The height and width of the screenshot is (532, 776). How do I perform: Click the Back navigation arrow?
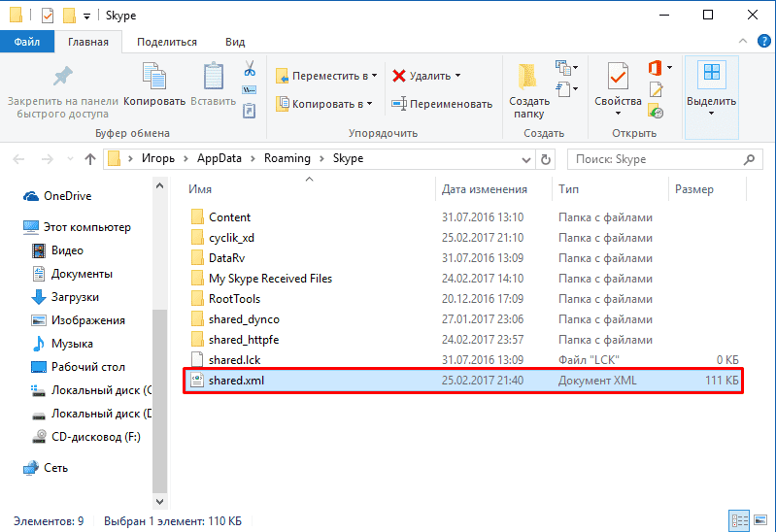point(18,159)
